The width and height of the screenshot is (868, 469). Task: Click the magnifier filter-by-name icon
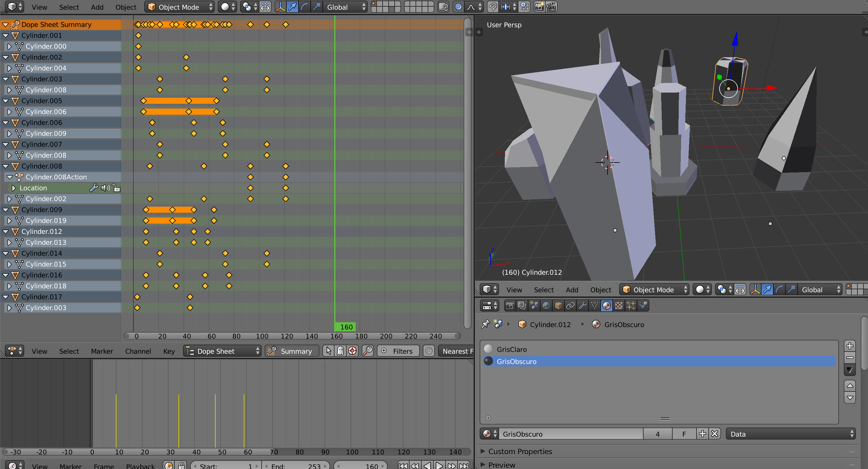368,351
